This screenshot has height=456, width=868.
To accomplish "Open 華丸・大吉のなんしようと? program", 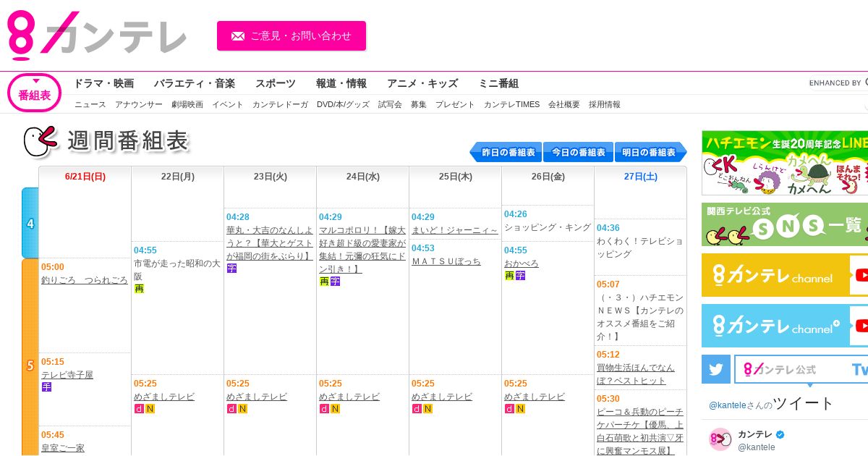I will click(x=271, y=243).
